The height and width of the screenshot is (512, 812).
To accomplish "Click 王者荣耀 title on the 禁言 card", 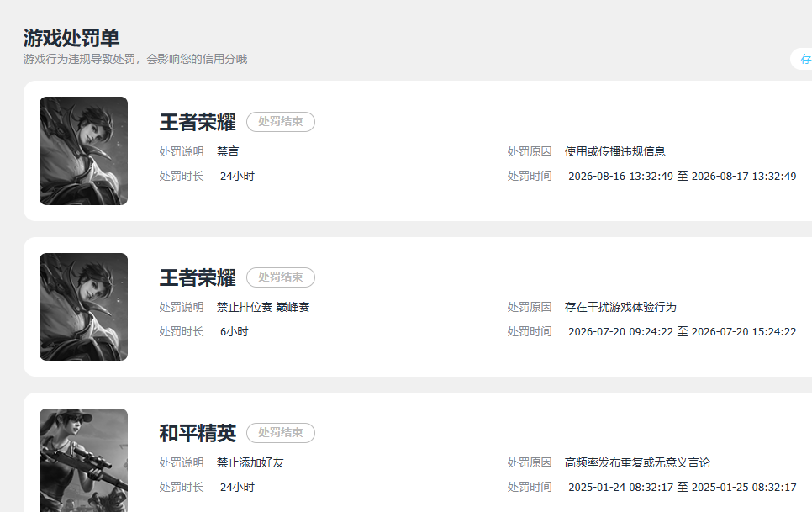I will click(x=198, y=122).
